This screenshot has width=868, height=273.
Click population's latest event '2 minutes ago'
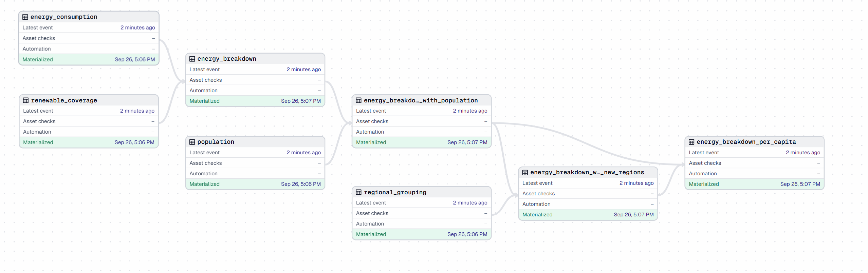pos(303,153)
